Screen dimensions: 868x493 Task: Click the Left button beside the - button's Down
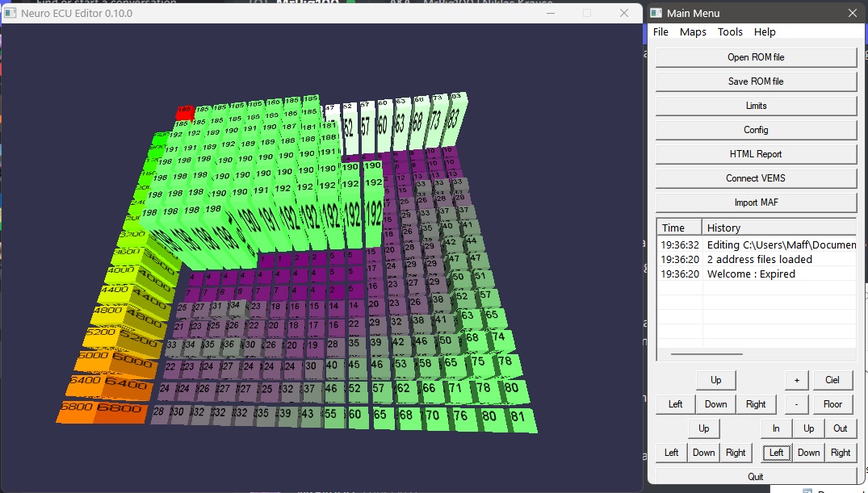pos(675,404)
